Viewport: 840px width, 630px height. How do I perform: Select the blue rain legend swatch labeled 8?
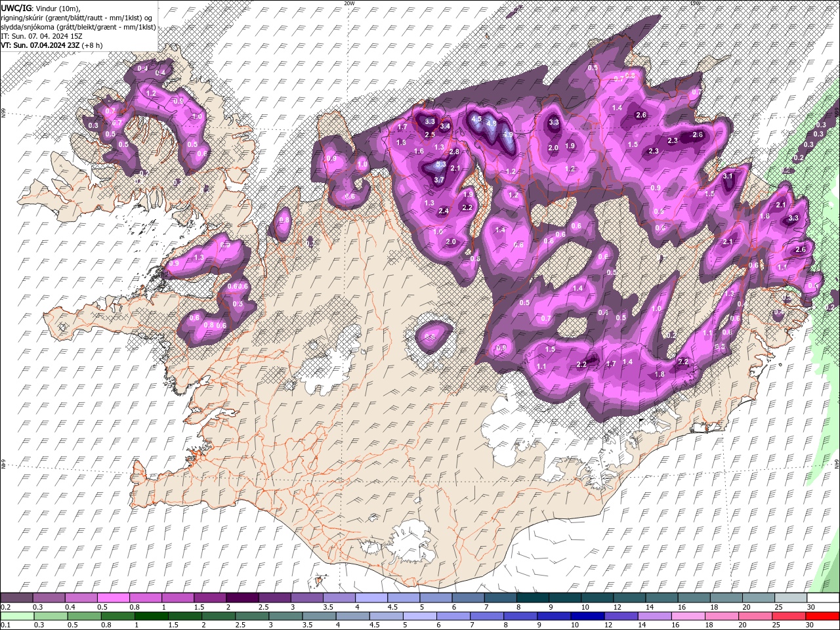(x=520, y=616)
